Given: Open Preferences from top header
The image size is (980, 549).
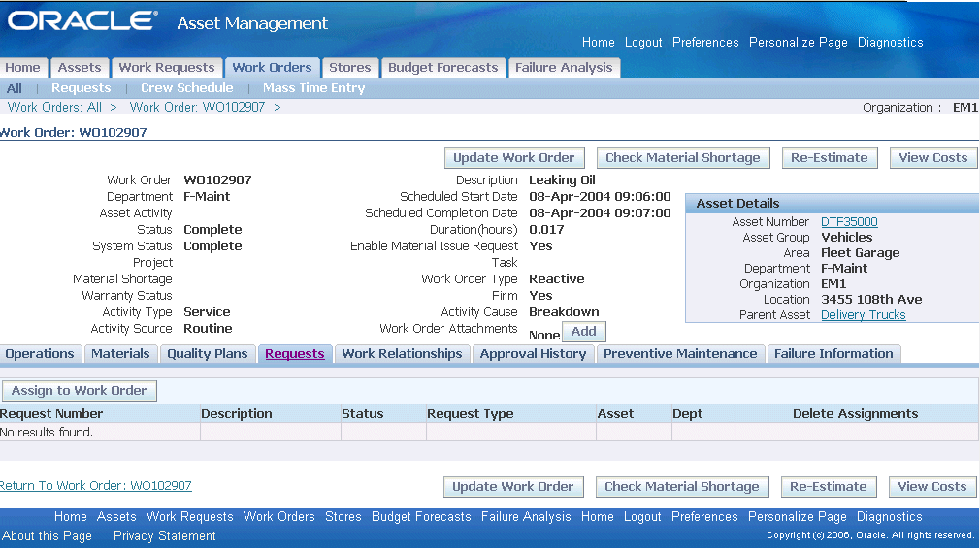Looking at the screenshot, I should (705, 42).
